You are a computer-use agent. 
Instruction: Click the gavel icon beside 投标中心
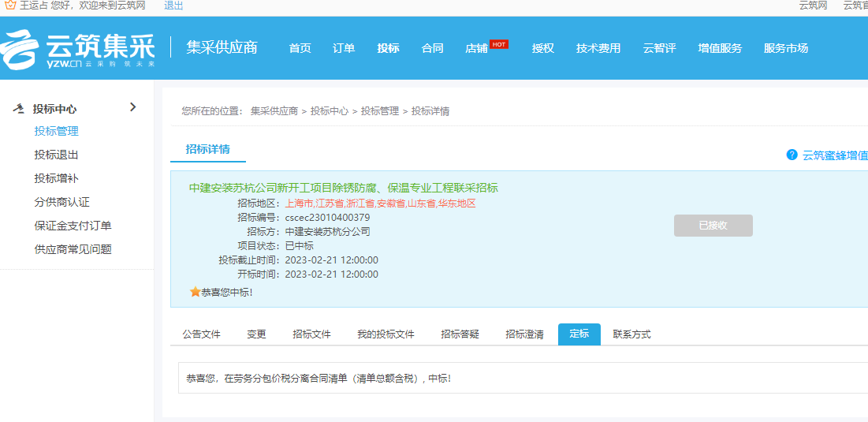tap(19, 109)
